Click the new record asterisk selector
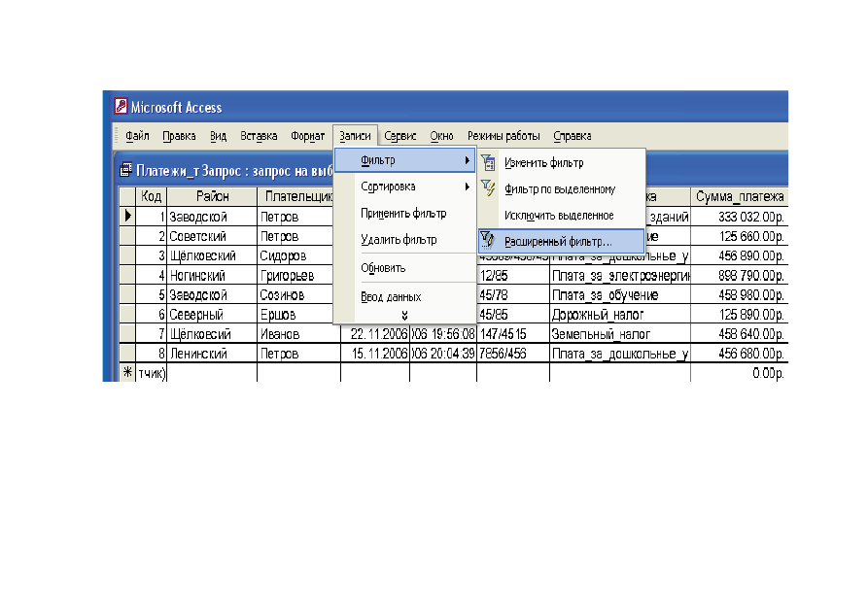This screenshot has height=611, width=868. (128, 372)
